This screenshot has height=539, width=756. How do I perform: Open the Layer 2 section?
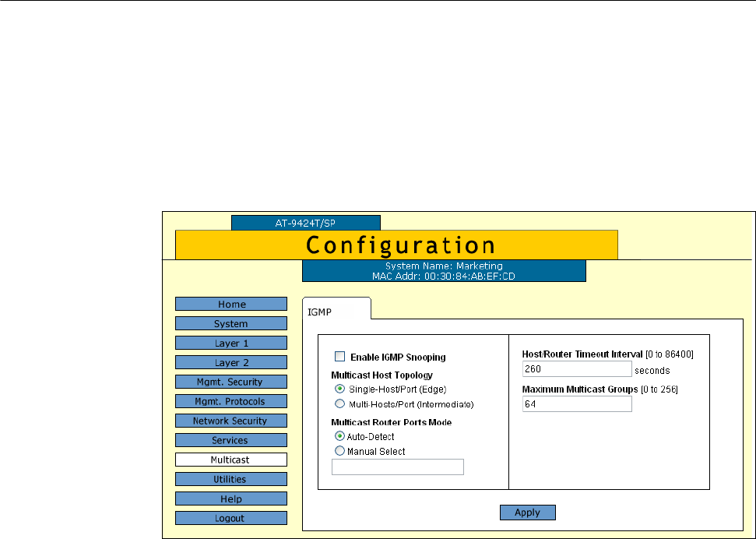click(x=230, y=362)
